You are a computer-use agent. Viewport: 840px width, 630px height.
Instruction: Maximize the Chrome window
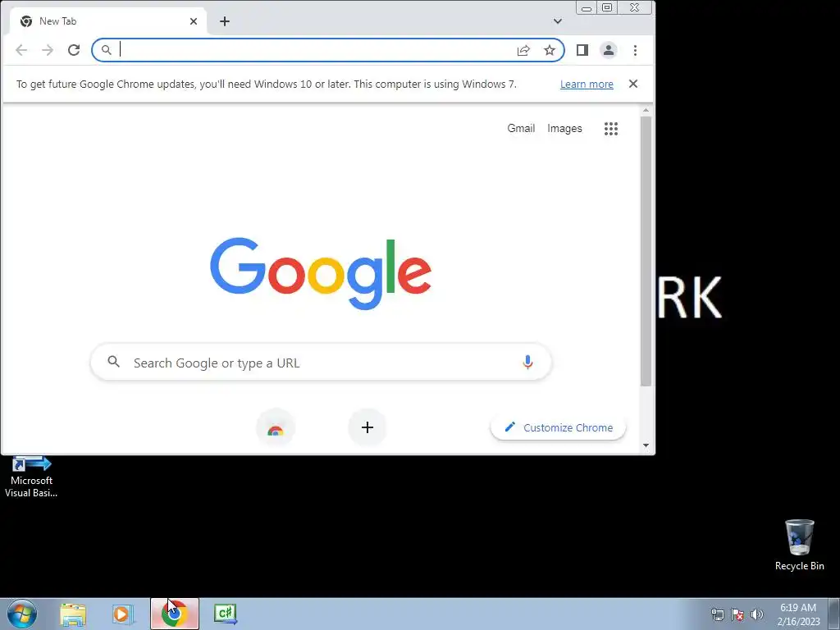click(x=607, y=7)
